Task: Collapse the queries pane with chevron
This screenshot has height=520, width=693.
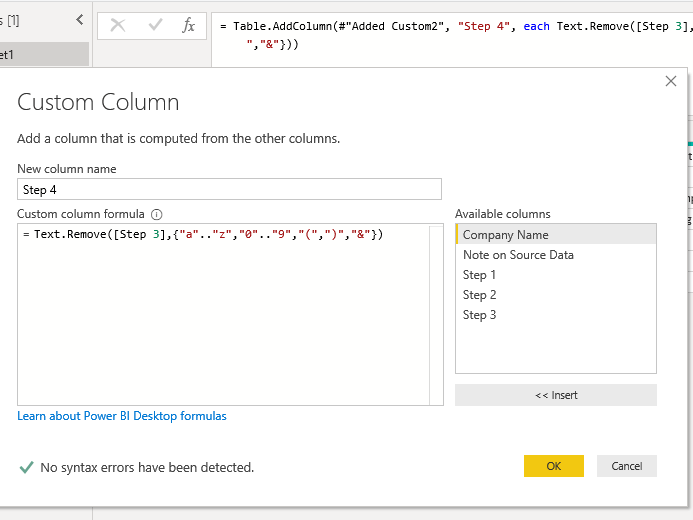Action: point(80,20)
